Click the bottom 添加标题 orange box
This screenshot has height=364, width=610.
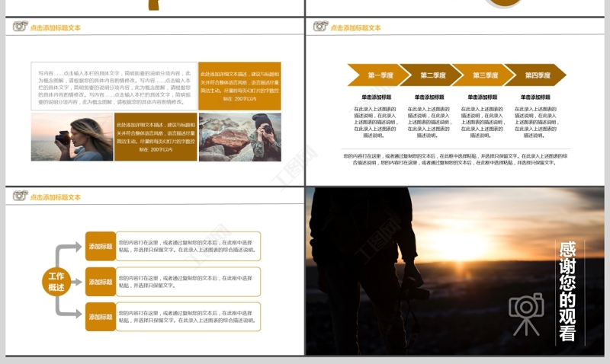click(x=101, y=317)
